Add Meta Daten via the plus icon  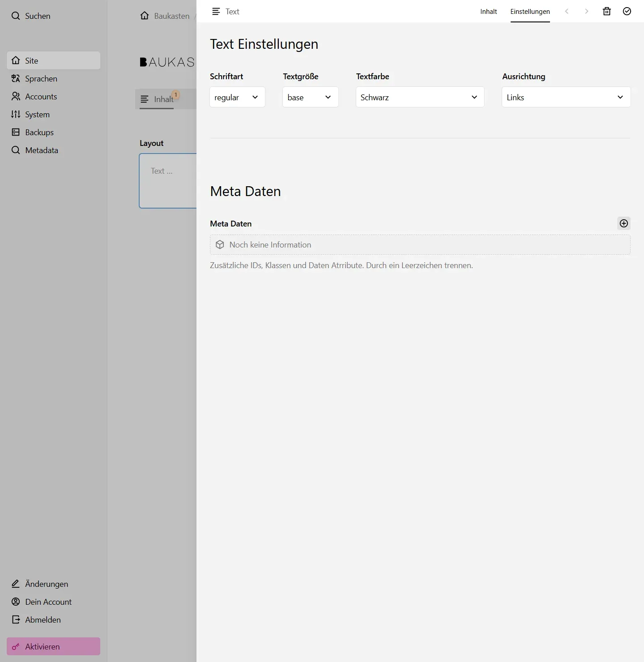[x=623, y=223]
